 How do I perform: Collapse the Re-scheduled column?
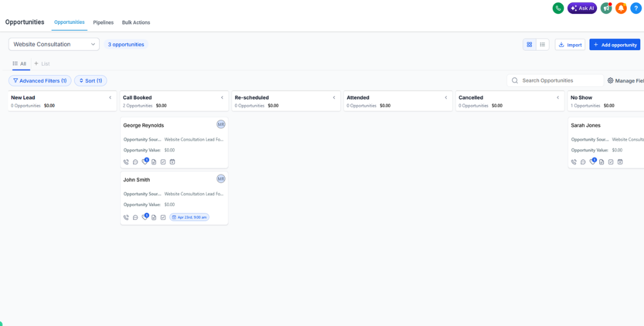pyautogui.click(x=334, y=97)
